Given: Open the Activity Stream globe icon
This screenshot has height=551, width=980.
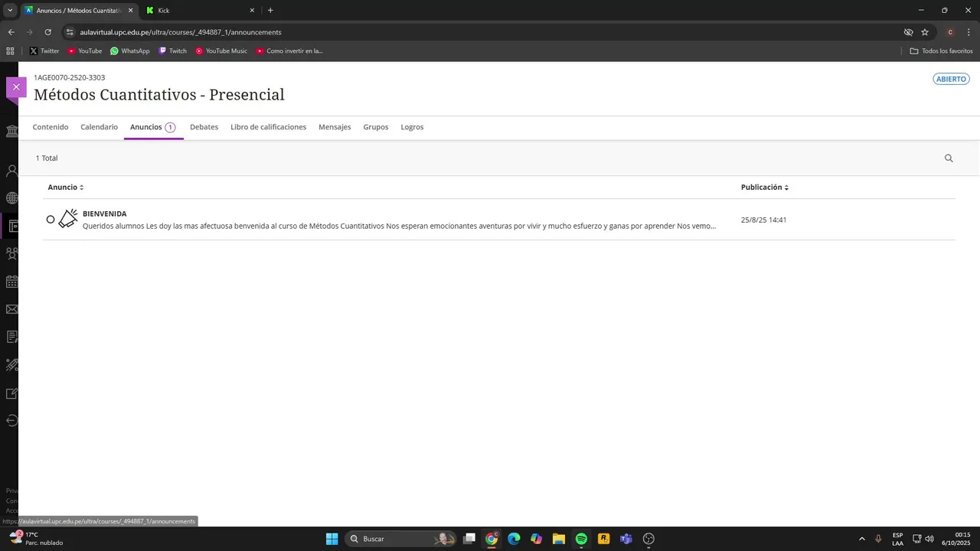Looking at the screenshot, I should 11,198.
